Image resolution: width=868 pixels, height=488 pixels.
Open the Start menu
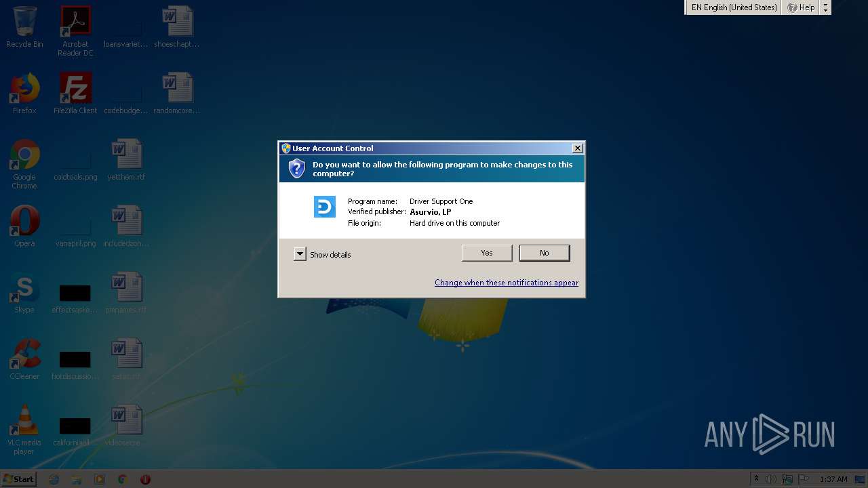pos(19,479)
